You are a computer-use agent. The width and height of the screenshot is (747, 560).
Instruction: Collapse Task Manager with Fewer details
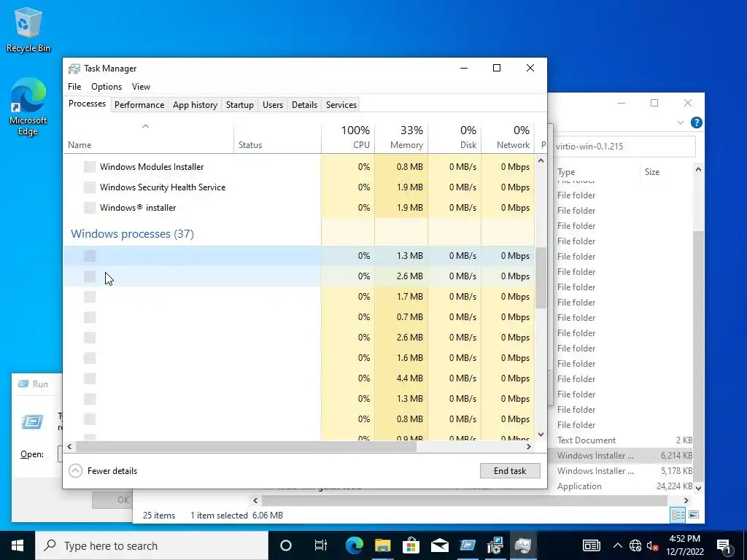[x=103, y=470]
